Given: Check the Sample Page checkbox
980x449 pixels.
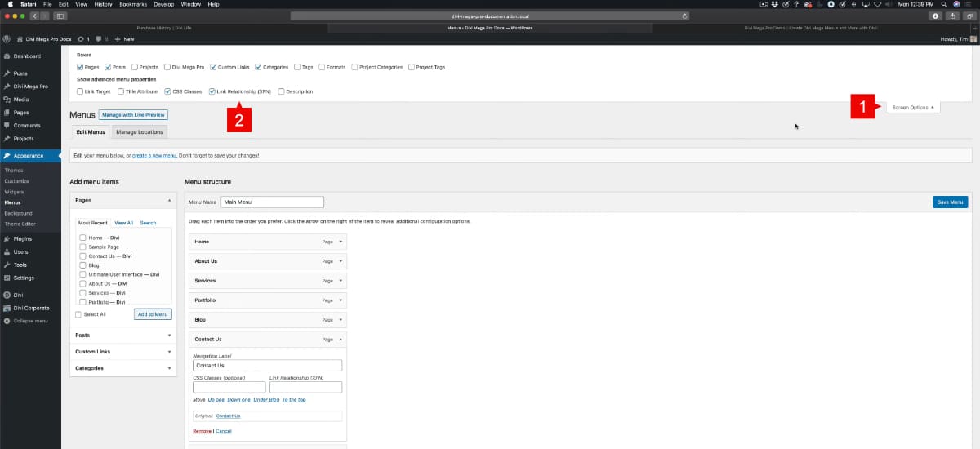Looking at the screenshot, I should (x=82, y=247).
